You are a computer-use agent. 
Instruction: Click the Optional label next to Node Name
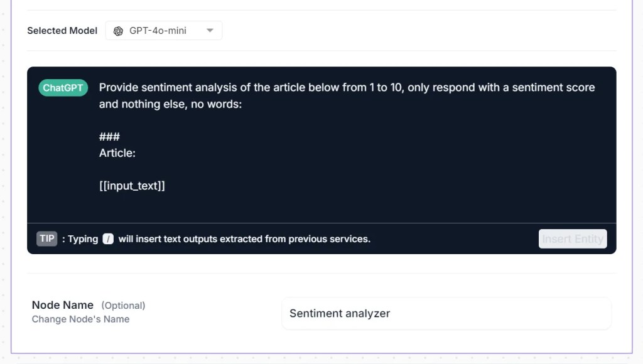123,305
